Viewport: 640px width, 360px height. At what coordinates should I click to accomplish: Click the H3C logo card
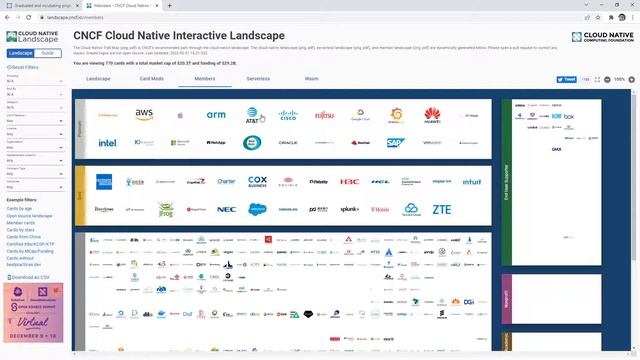(349, 182)
